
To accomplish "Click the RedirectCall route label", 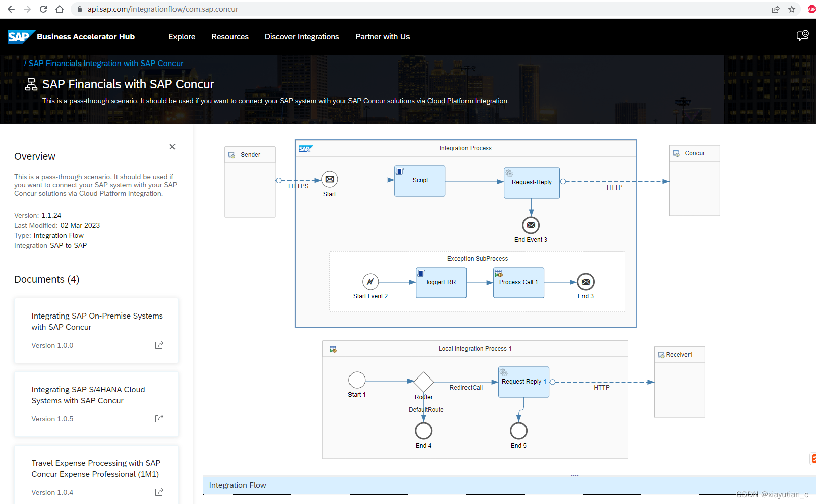I will click(x=466, y=388).
